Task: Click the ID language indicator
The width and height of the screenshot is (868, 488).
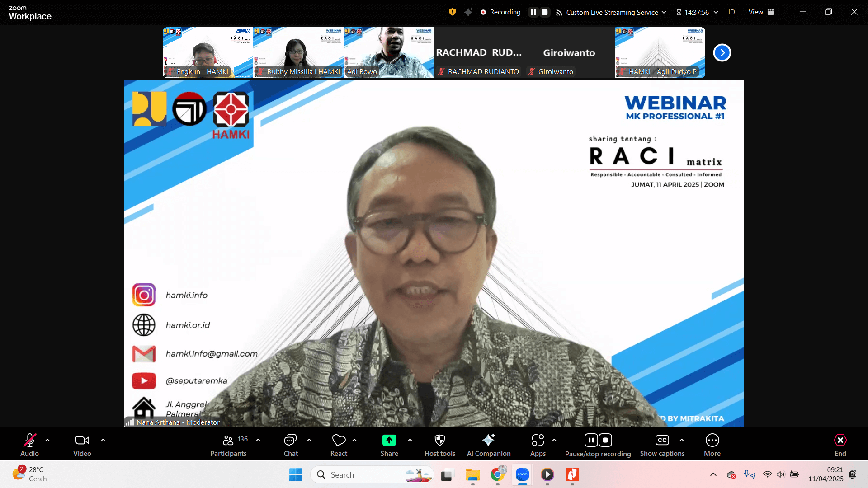Action: tap(731, 12)
